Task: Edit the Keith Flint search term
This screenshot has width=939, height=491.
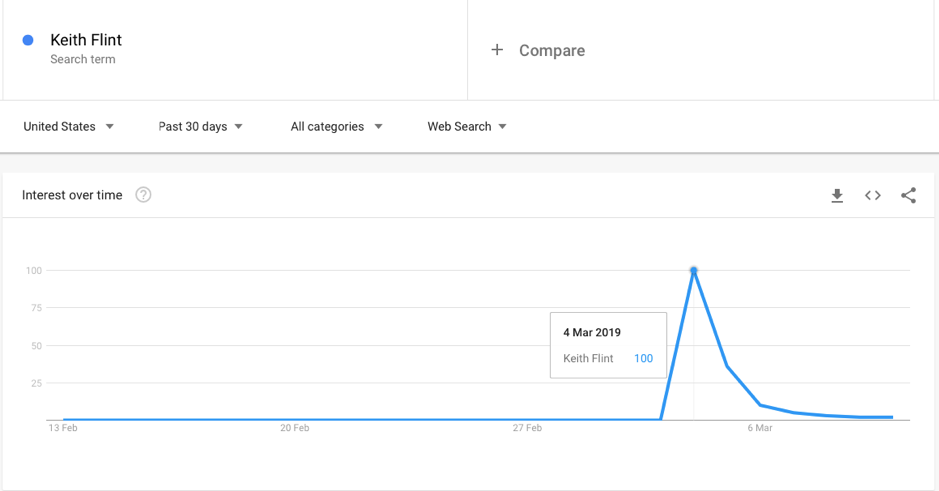Action: click(86, 40)
